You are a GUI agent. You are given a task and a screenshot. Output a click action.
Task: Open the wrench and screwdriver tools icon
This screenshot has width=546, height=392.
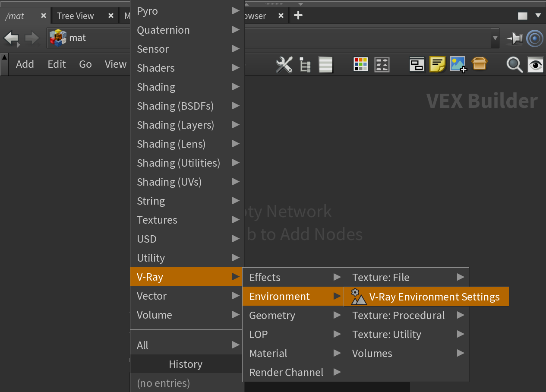284,65
